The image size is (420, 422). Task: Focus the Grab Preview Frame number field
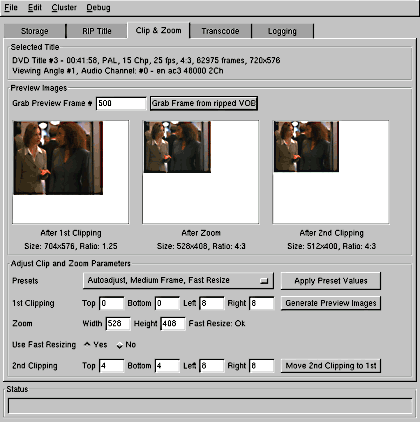click(121, 103)
